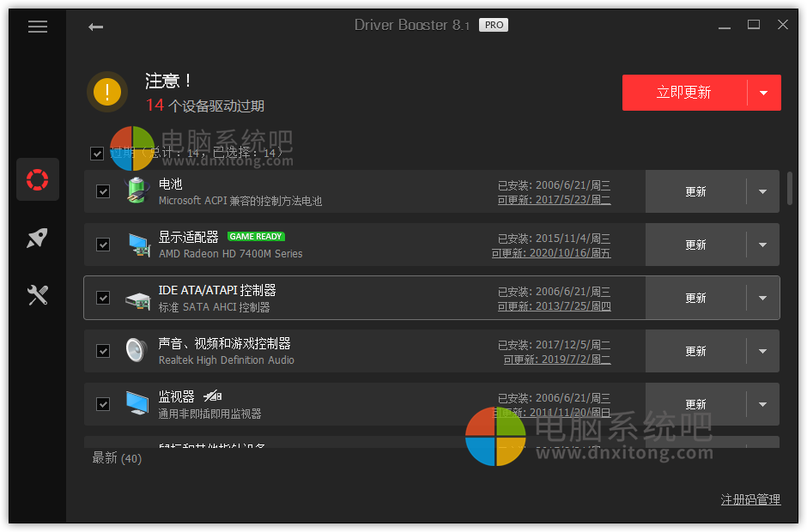Open available update 2013/7/25 link for IDE controller
Image resolution: width=807 pixels, height=532 pixels.
click(x=555, y=306)
